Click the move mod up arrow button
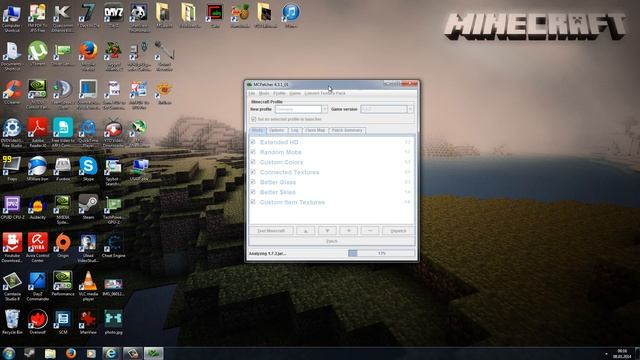The image size is (640, 360). pyautogui.click(x=305, y=231)
